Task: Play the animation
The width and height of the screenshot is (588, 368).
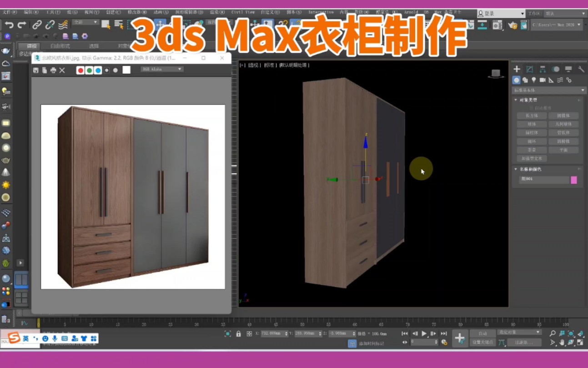Action: (424, 334)
